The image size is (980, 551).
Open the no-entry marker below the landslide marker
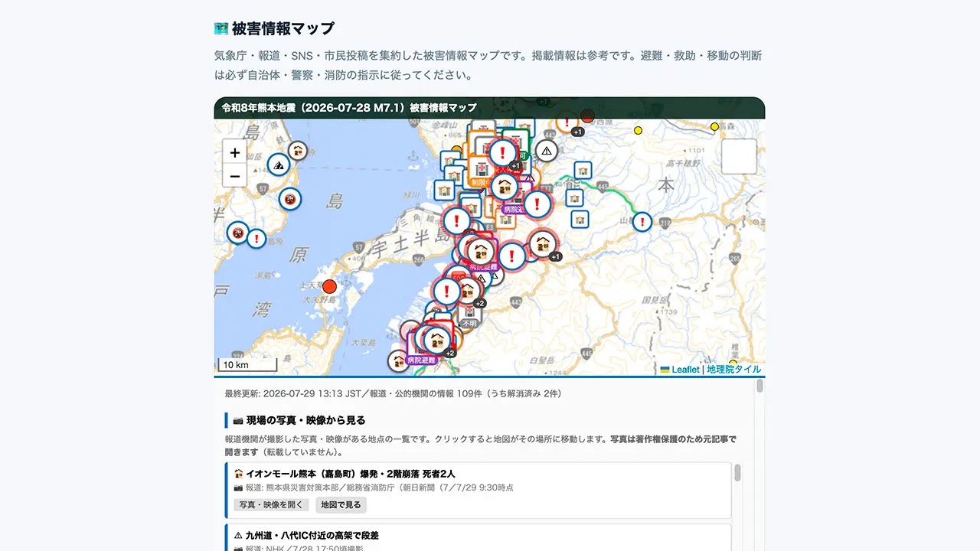(289, 199)
